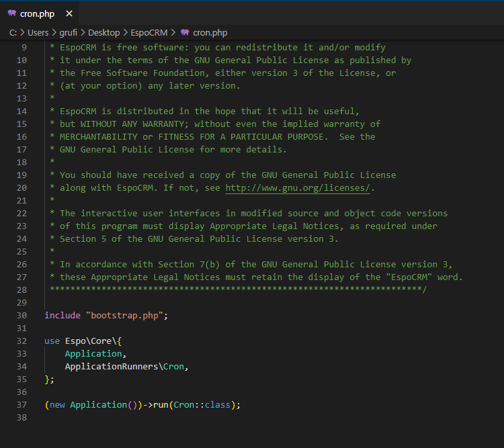The image size is (504, 448).
Task: Expand the EspoCRM breadcrumb folder
Action: (x=149, y=32)
